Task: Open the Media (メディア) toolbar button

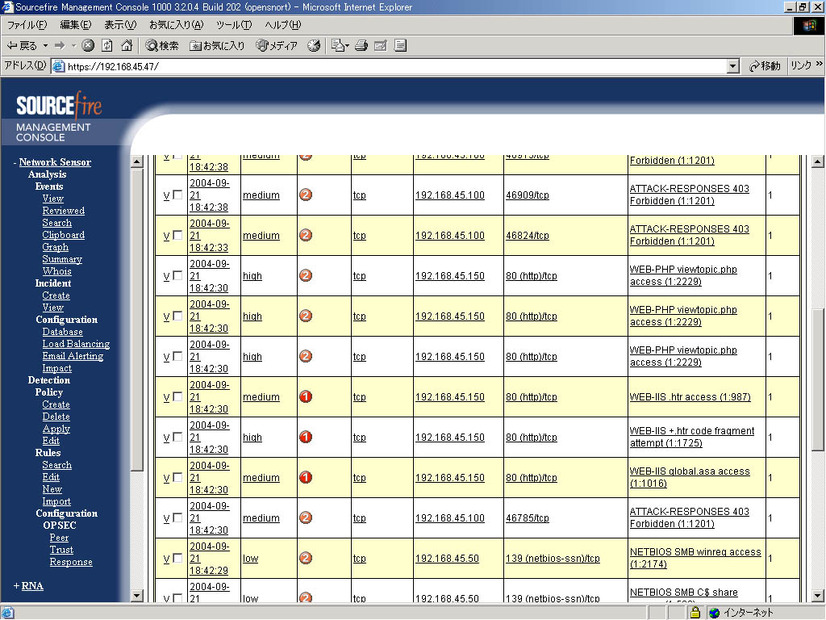Action: (277, 46)
